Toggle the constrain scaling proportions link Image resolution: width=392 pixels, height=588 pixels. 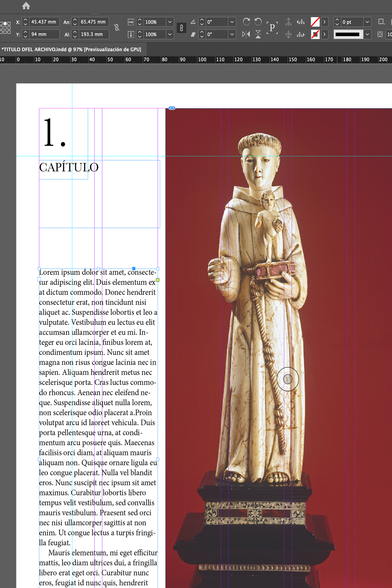pyautogui.click(x=181, y=28)
